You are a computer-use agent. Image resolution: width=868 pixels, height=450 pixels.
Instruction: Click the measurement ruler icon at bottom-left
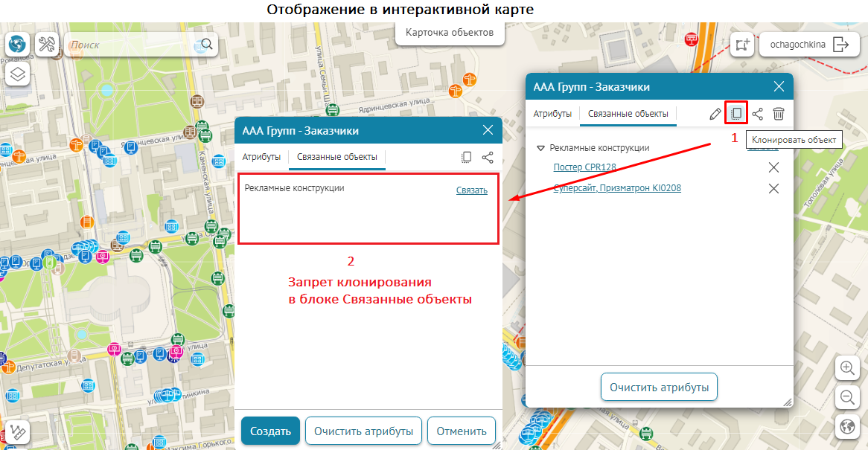coord(18,431)
